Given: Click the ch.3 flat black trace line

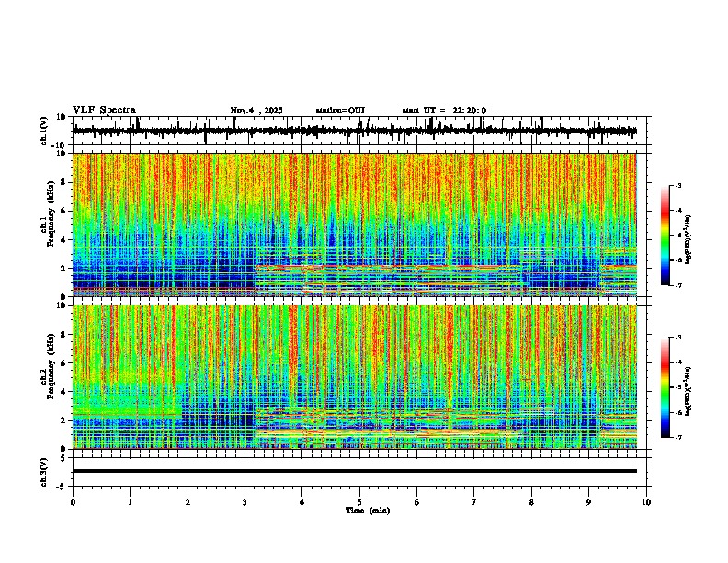Looking at the screenshot, I should pyautogui.click(x=355, y=471).
